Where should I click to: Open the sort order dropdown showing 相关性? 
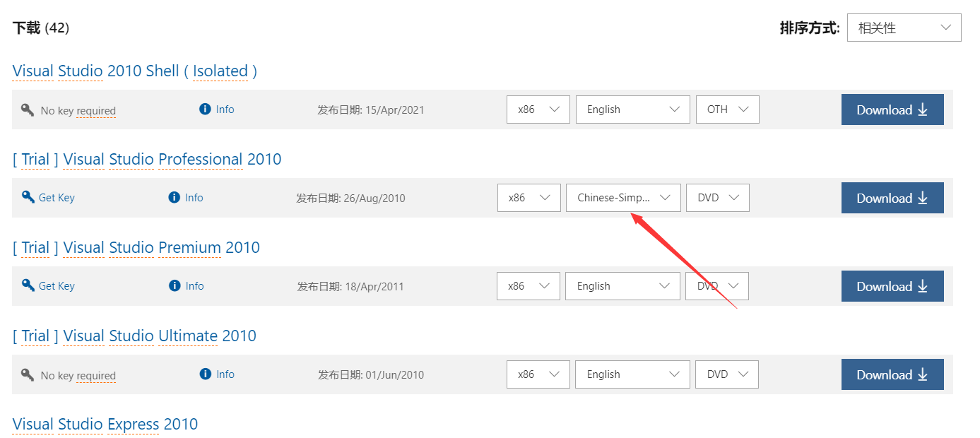pyautogui.click(x=904, y=28)
